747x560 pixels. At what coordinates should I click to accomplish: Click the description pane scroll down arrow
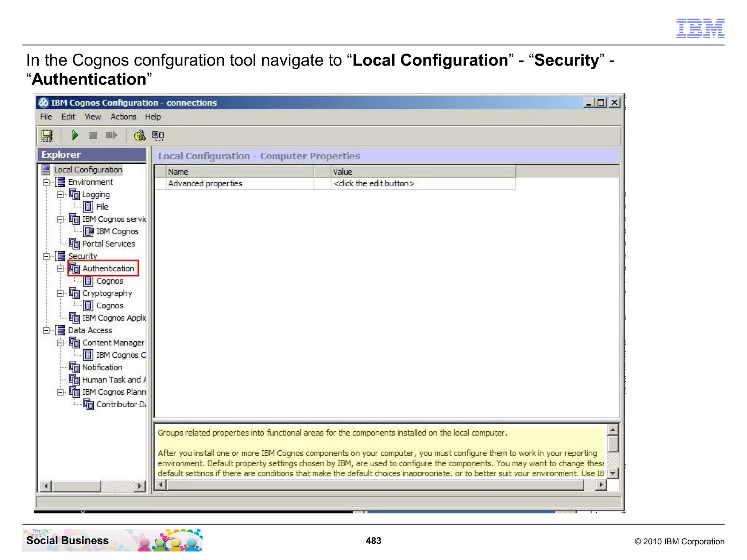tap(613, 473)
